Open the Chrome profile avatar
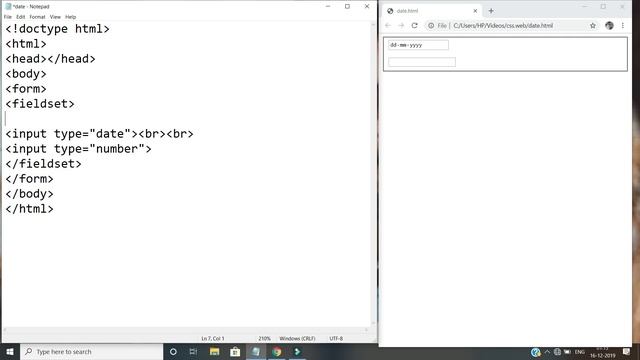 (x=609, y=25)
